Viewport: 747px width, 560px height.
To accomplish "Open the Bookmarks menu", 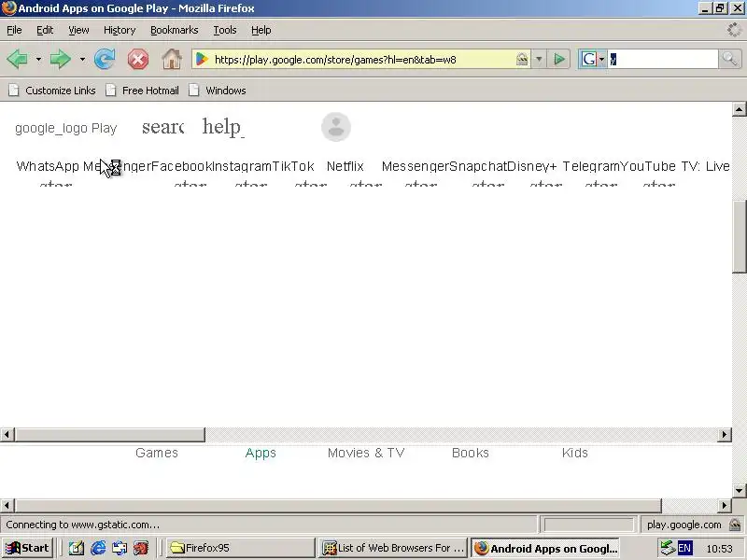I will 175,30.
